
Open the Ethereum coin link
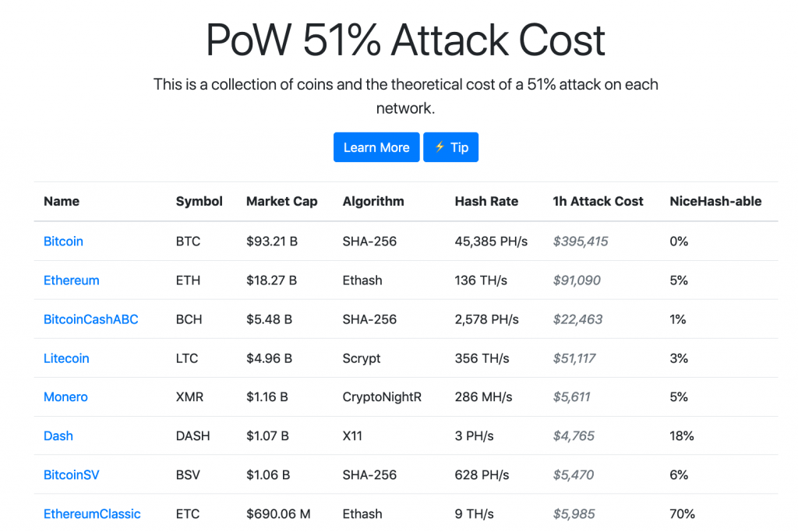(72, 280)
